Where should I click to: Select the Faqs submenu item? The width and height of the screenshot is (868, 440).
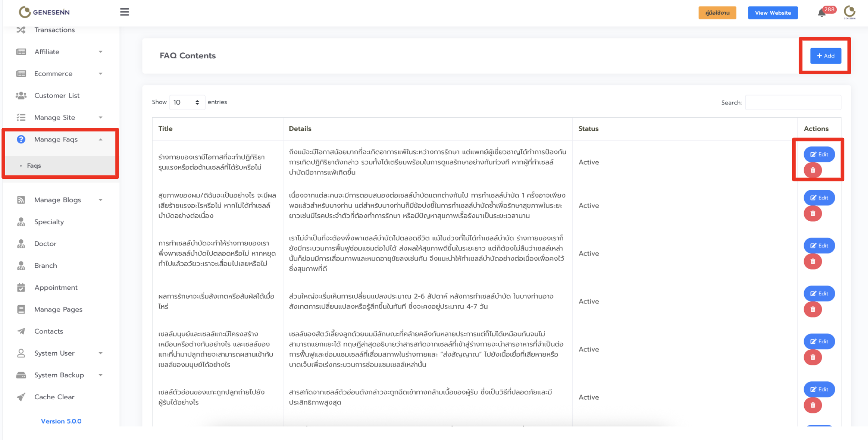point(34,165)
